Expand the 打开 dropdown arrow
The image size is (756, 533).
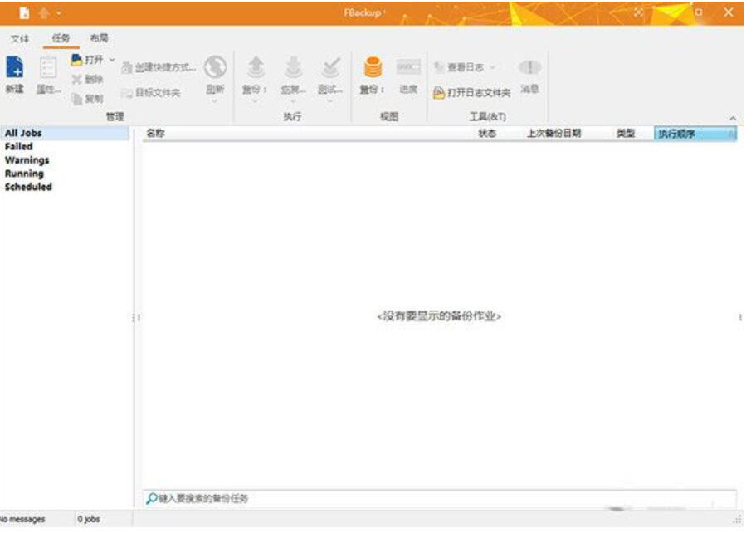(x=112, y=60)
